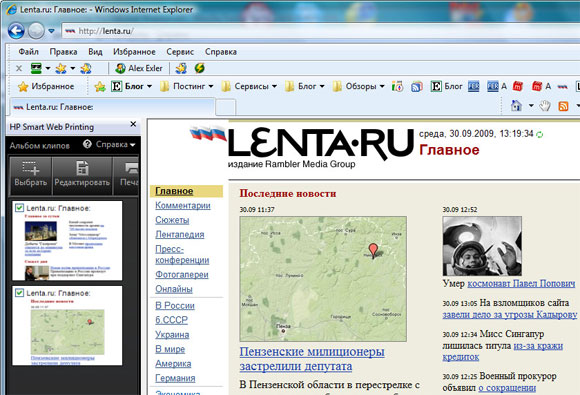Open the Сервис menu

coord(180,52)
